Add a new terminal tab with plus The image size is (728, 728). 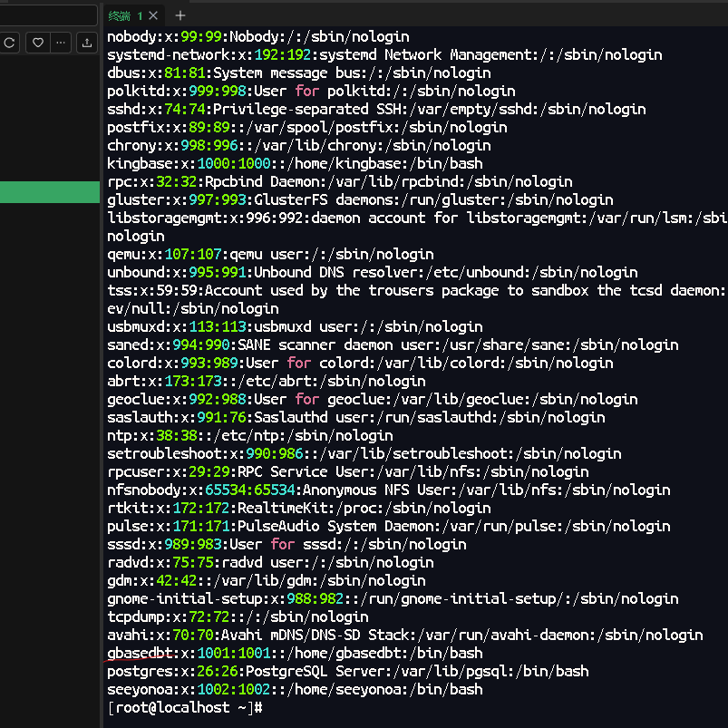click(180, 15)
